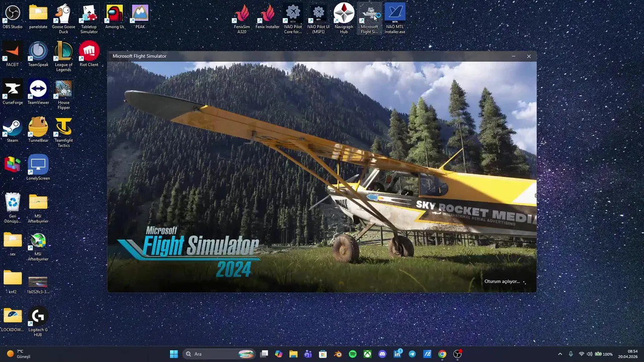Select the TeamSpeak desktop icon

click(x=38, y=54)
